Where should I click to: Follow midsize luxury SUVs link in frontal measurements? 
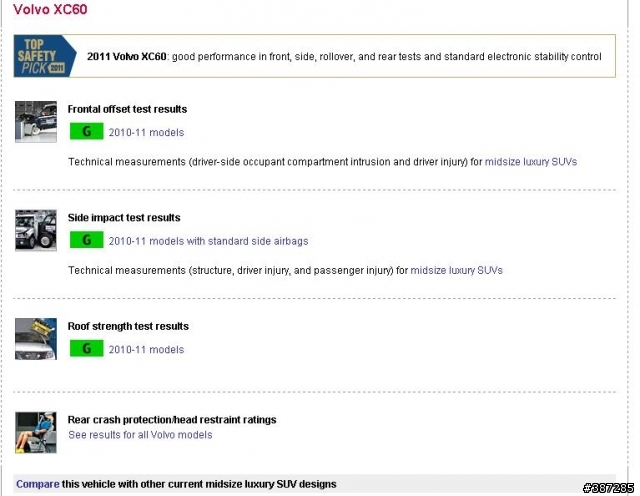531,162
